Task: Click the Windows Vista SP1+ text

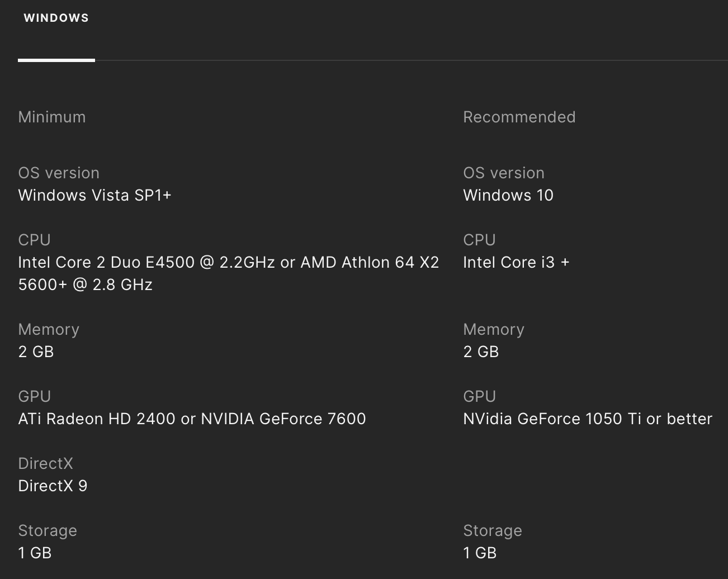Action: [x=94, y=195]
